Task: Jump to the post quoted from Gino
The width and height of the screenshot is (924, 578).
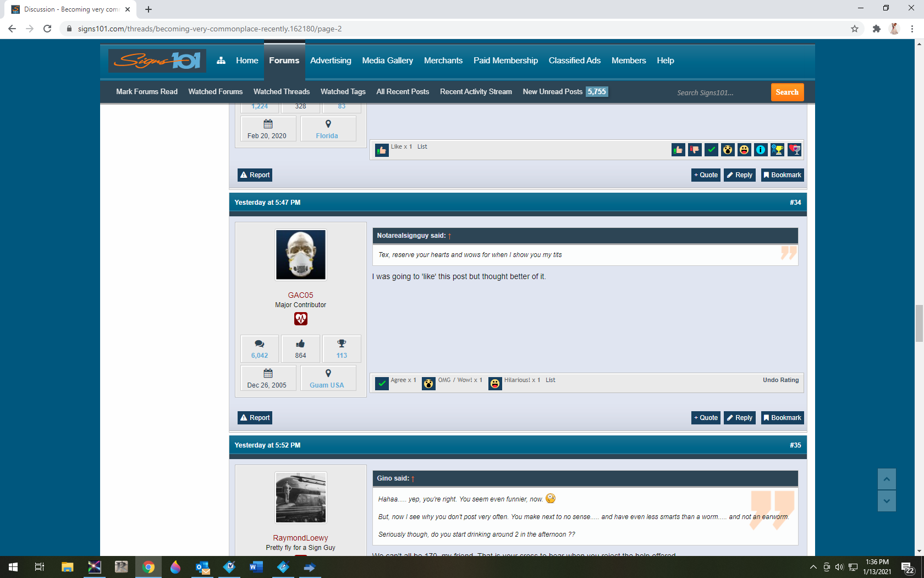Action: [x=413, y=479]
